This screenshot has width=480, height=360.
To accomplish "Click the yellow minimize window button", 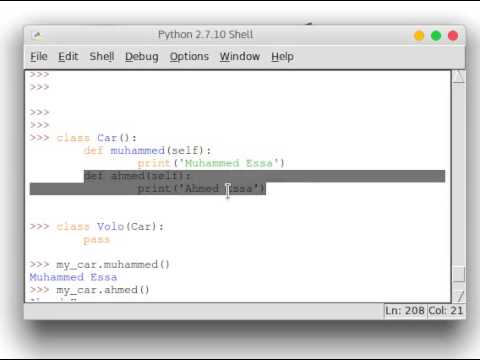I will pos(419,36).
